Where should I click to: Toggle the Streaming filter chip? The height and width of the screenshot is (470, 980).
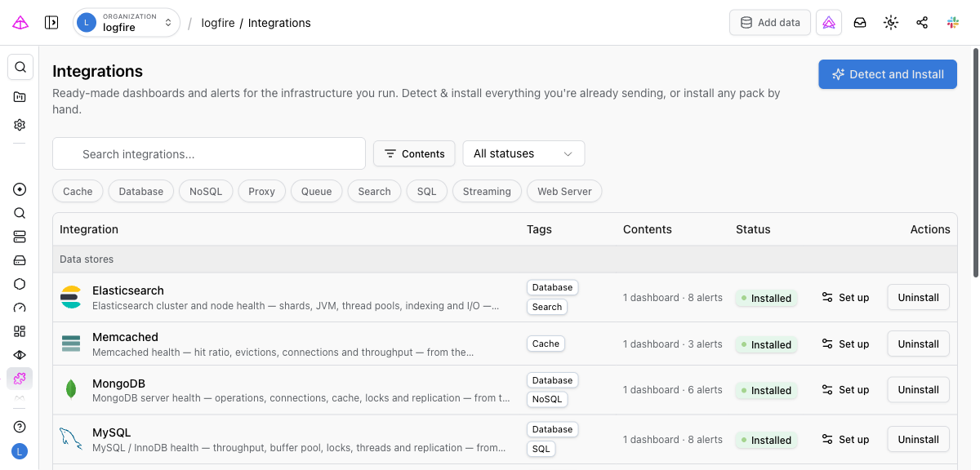coord(487,191)
